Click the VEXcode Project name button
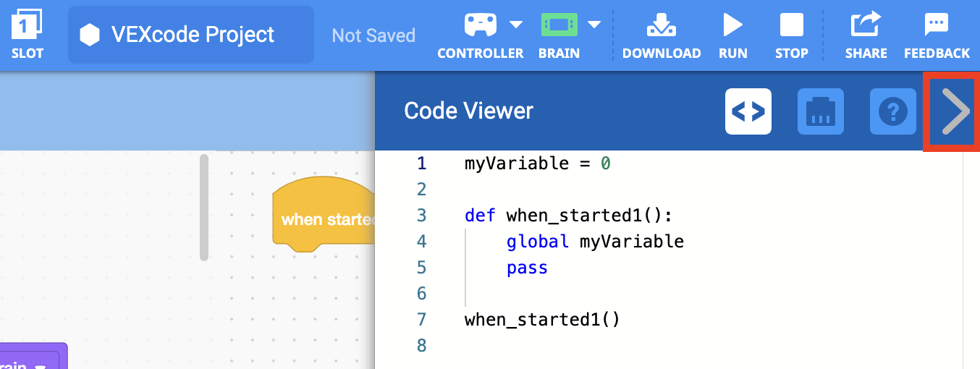Image resolution: width=980 pixels, height=369 pixels. tap(191, 35)
